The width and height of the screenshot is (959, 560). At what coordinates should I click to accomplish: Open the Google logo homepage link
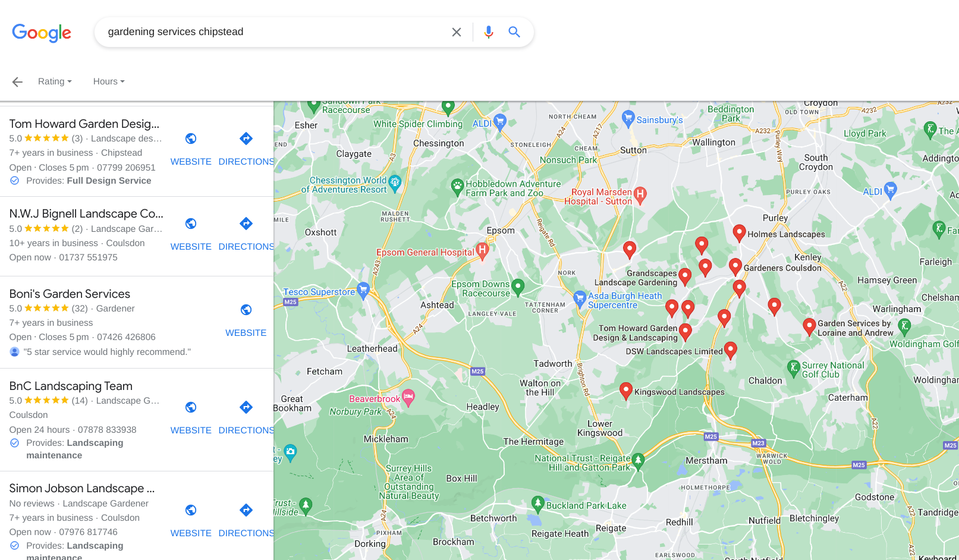[x=42, y=33]
